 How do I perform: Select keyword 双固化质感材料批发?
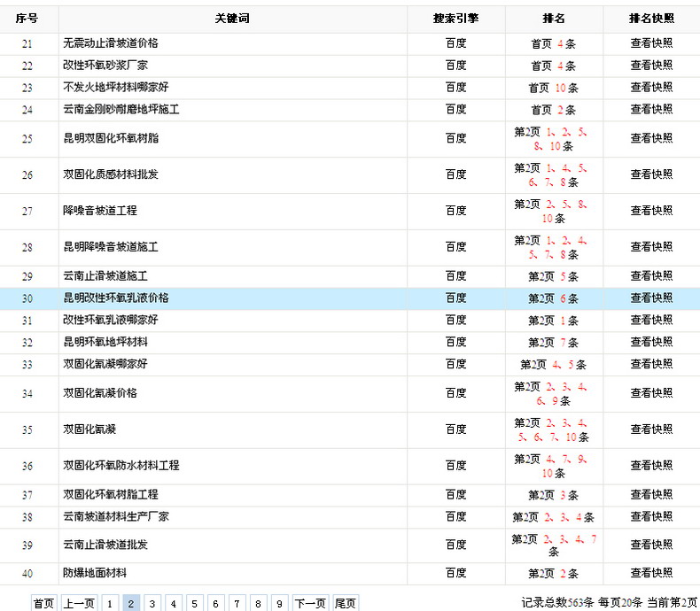(x=111, y=174)
